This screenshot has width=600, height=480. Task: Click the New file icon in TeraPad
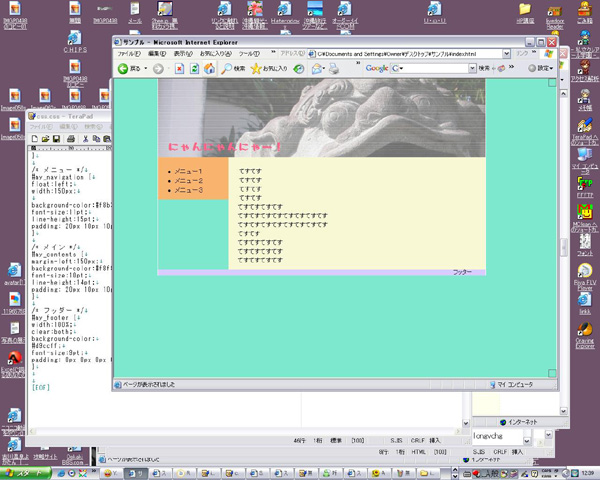click(x=35, y=139)
